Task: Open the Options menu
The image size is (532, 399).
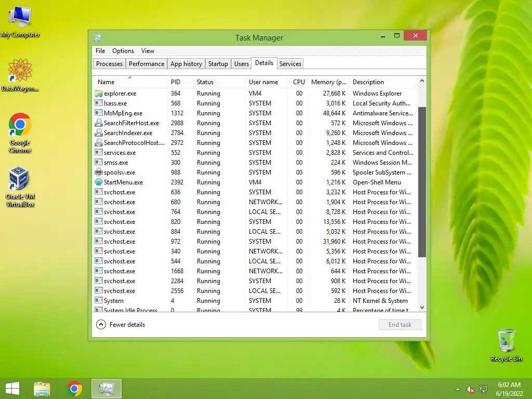Action: pos(123,51)
